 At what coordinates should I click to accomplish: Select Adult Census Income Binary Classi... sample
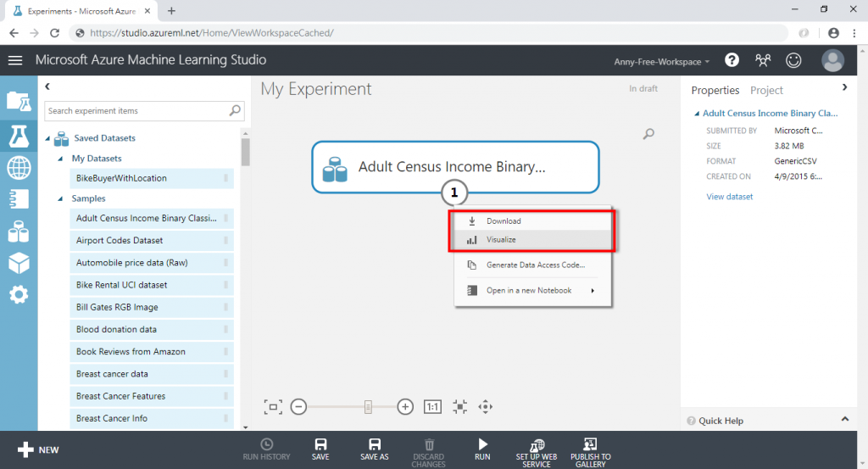pos(152,218)
